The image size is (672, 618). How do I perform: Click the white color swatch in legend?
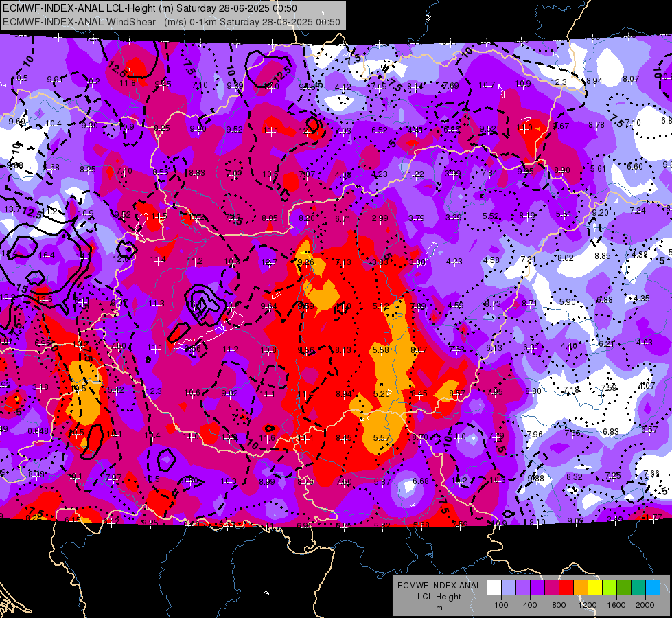coord(494,588)
